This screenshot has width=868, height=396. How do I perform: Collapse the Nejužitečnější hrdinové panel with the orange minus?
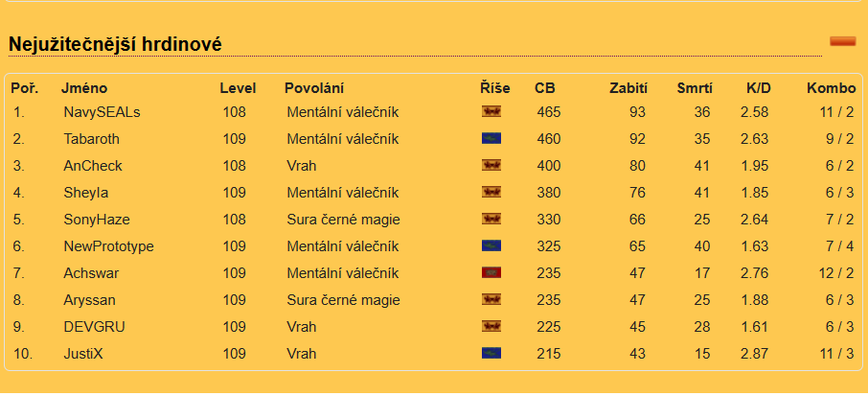pyautogui.click(x=842, y=41)
